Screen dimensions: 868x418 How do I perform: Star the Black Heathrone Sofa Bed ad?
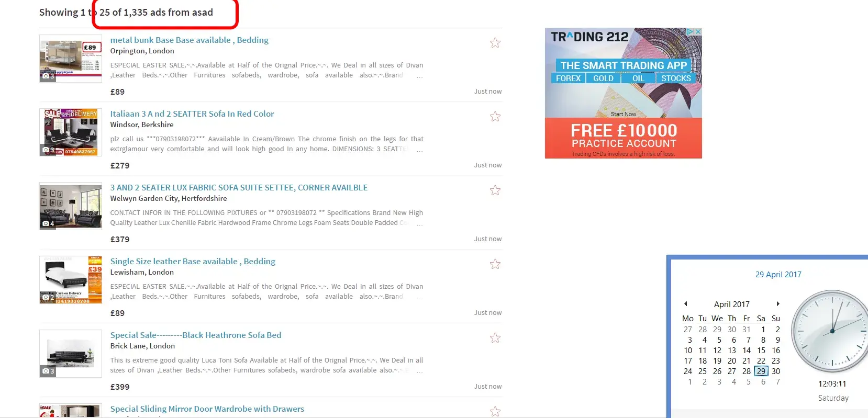click(495, 338)
